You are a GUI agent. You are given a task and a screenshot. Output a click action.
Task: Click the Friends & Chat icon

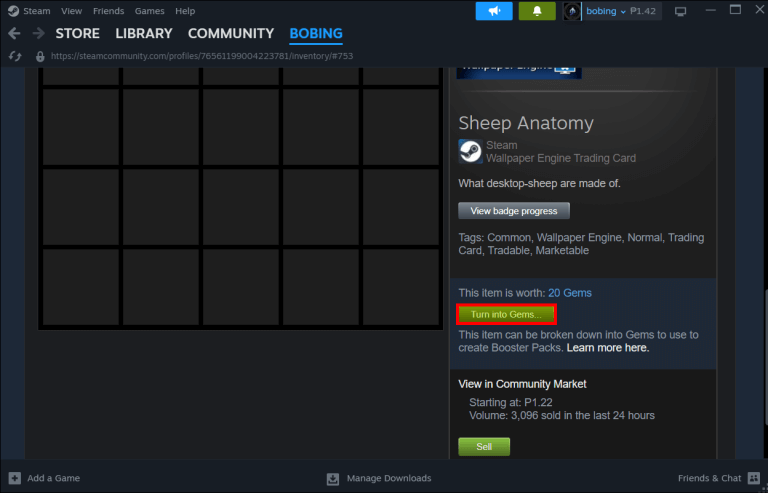(x=754, y=478)
